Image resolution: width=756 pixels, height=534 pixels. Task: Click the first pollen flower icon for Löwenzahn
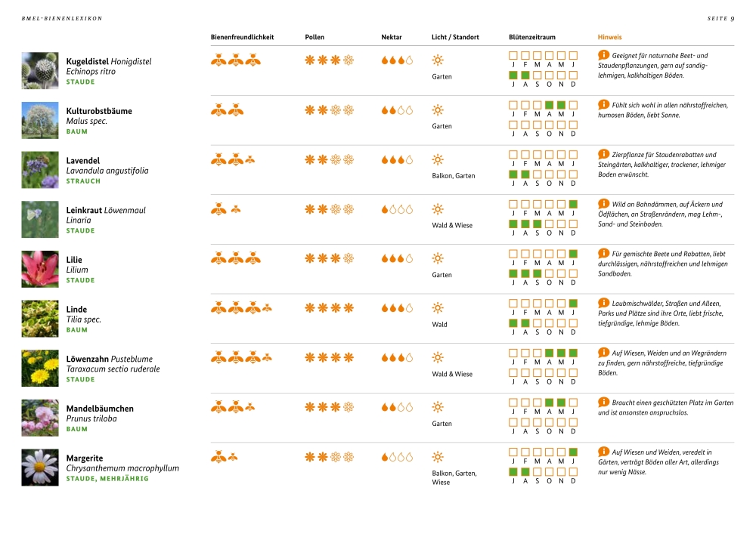310,357
